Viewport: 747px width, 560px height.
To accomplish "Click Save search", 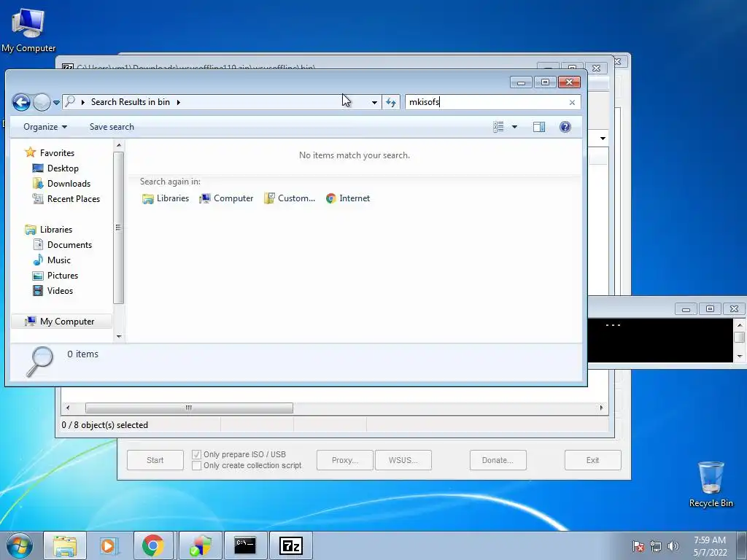I will click(x=112, y=127).
